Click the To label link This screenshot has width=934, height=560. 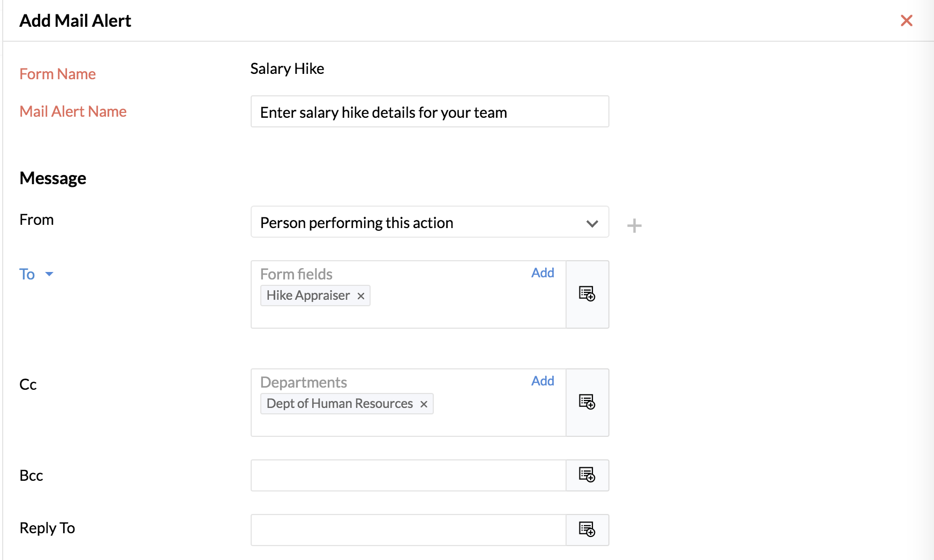pyautogui.click(x=27, y=274)
